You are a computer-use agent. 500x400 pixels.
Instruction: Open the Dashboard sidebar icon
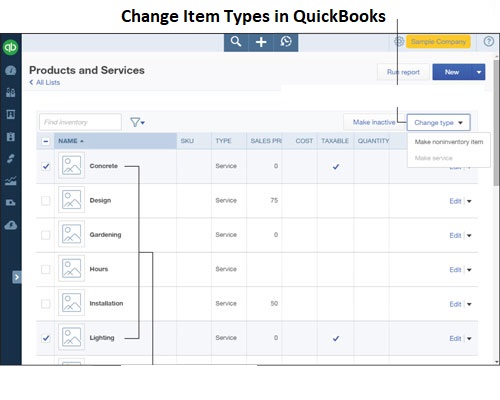[11, 70]
